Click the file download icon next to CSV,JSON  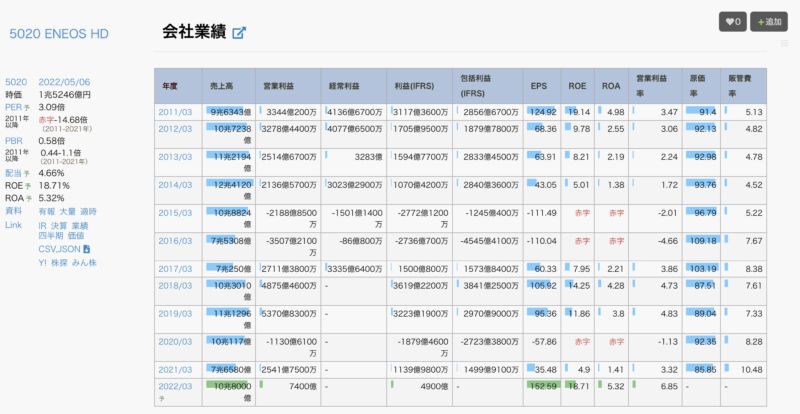(86, 249)
